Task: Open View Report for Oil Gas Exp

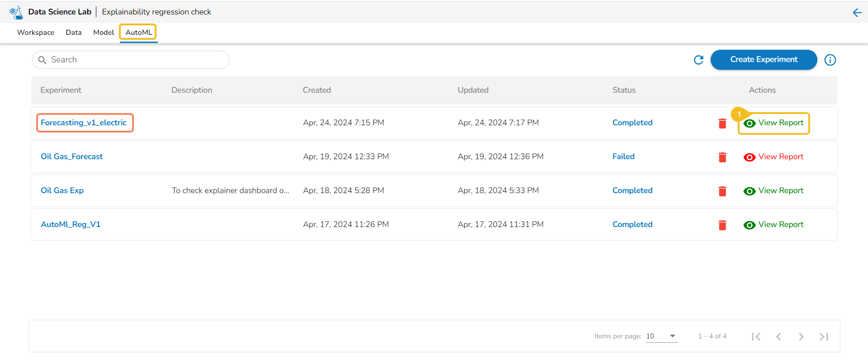Action: pyautogui.click(x=774, y=191)
